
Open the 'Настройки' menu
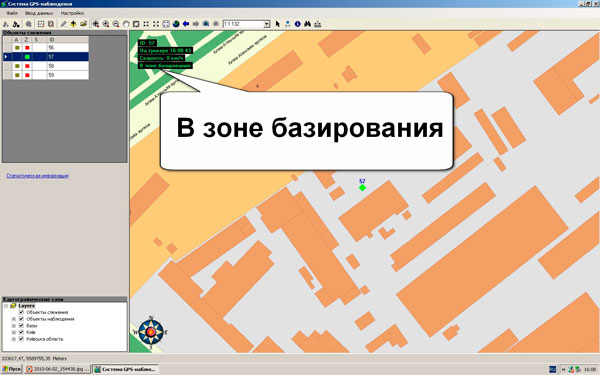(72, 13)
